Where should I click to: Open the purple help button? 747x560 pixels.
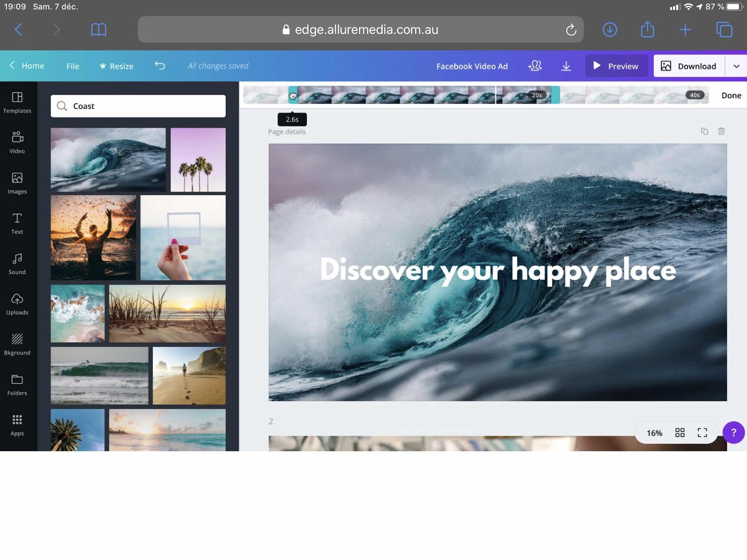(733, 433)
